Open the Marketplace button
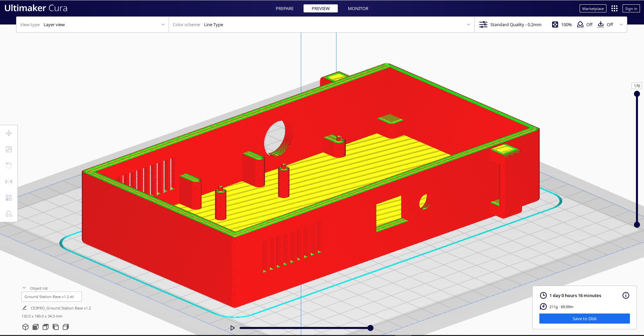This screenshot has width=644, height=336. [593, 9]
